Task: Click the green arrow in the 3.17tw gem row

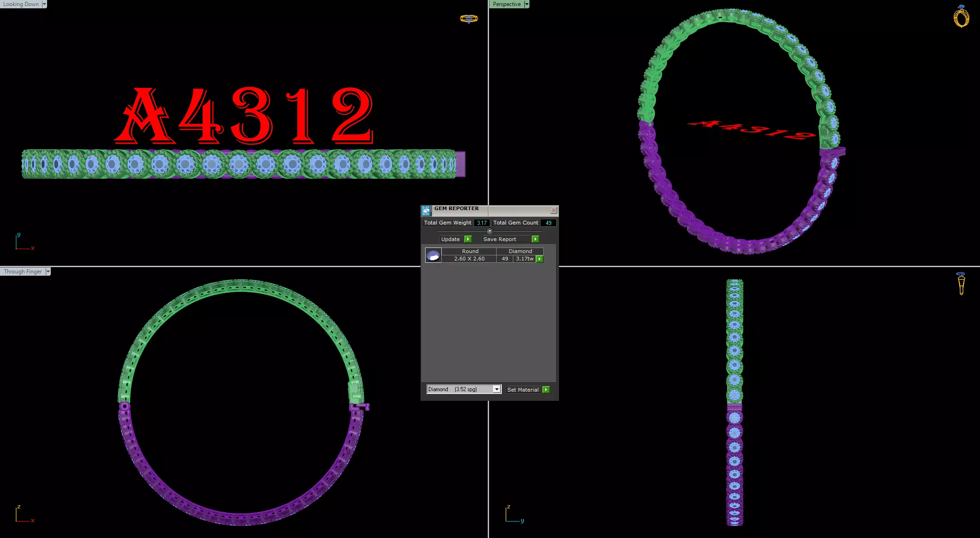Action: click(540, 259)
